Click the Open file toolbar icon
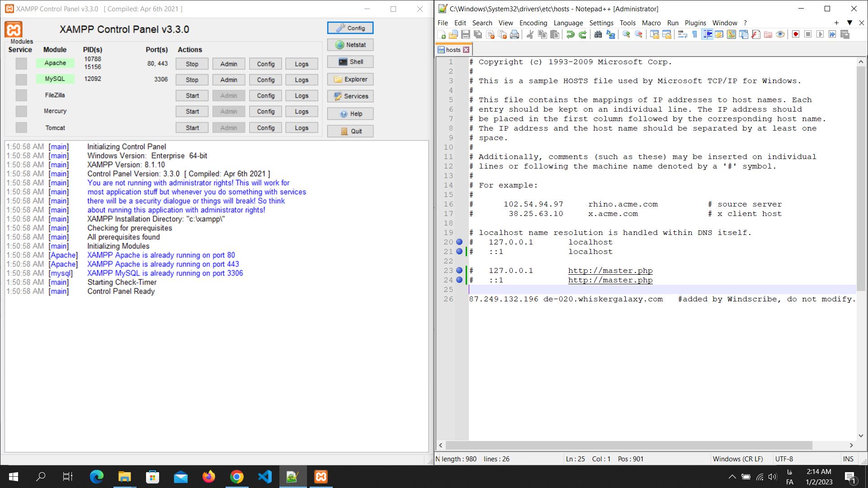Screen dimensions: 868x488 [x=453, y=35]
